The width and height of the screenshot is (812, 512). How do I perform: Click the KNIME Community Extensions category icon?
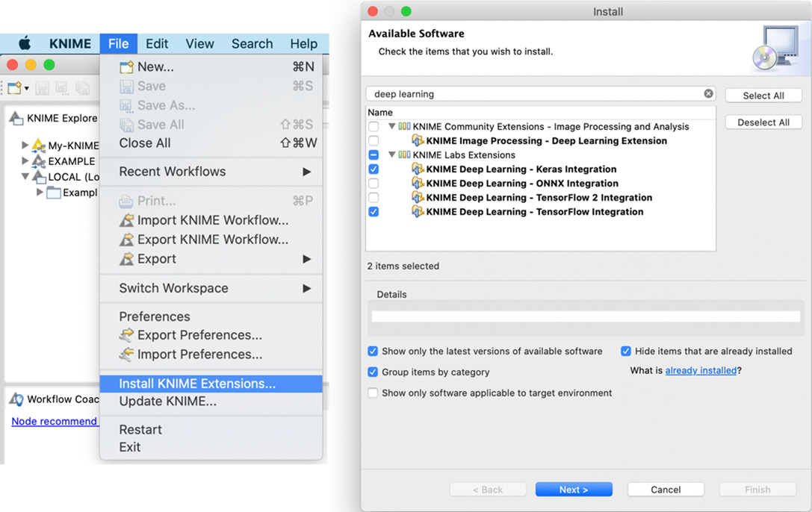(404, 126)
